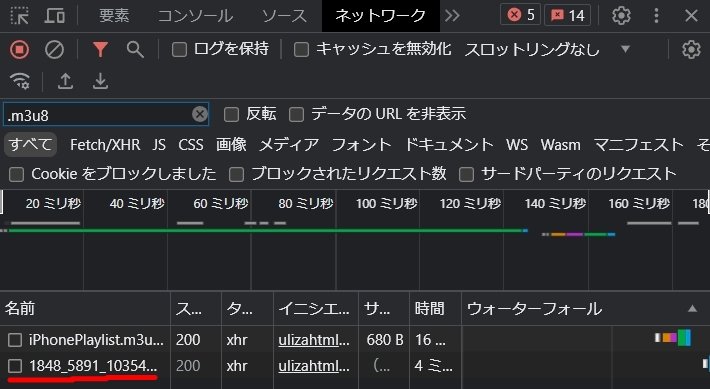This screenshot has width=710, height=389.
Task: Filter by マニフェスト requests
Action: 638,145
